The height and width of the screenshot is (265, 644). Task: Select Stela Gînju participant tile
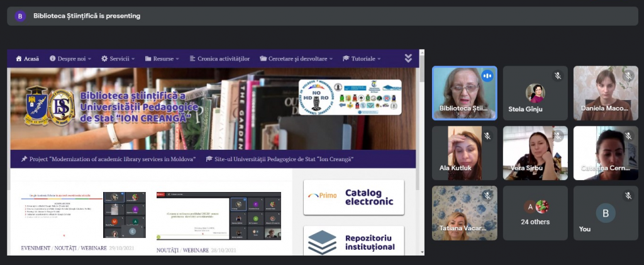535,93
